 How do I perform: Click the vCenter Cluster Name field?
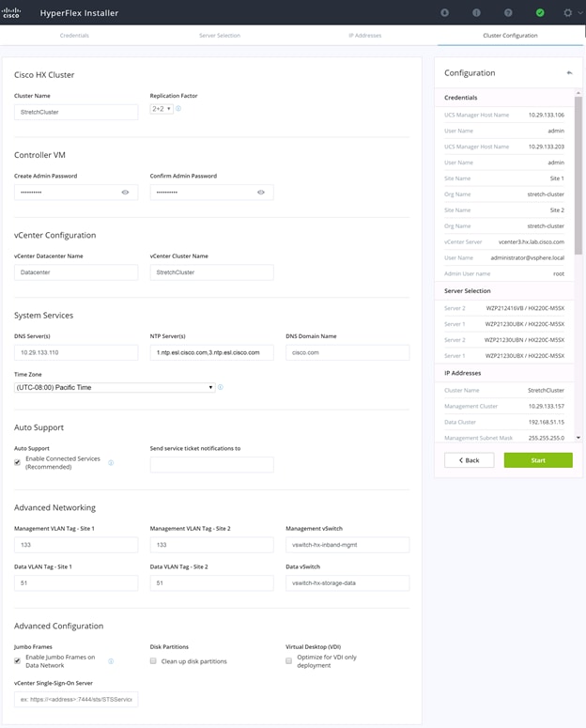(x=211, y=272)
